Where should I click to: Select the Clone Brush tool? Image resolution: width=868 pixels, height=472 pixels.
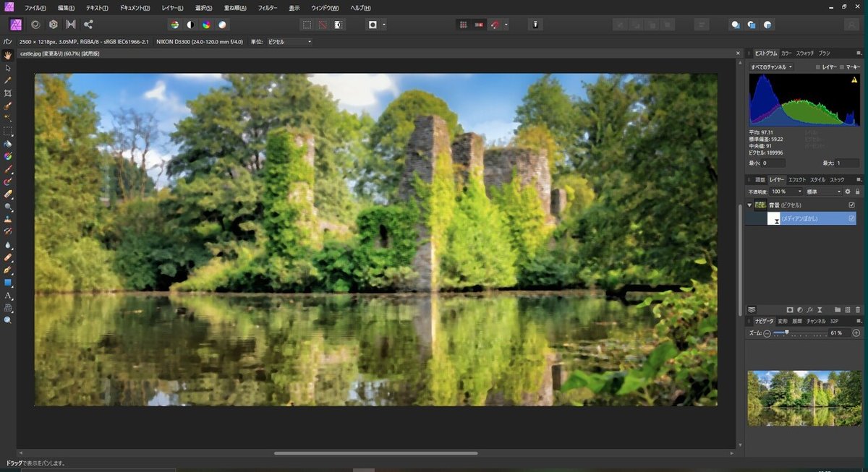(x=8, y=219)
